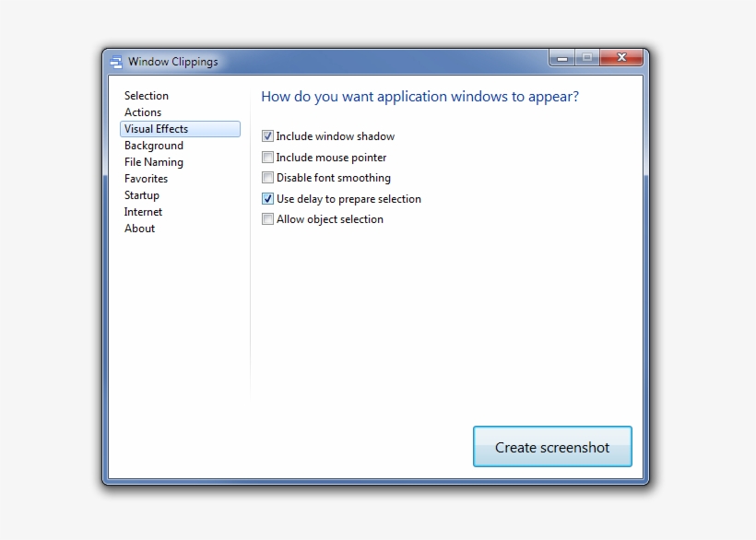Enable the Include mouse pointer option
Image resolution: width=756 pixels, height=540 pixels.
coord(267,157)
